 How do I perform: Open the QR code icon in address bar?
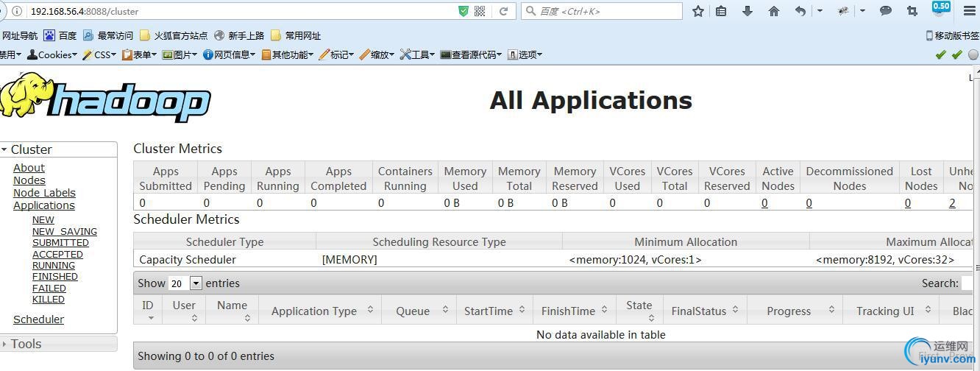480,11
